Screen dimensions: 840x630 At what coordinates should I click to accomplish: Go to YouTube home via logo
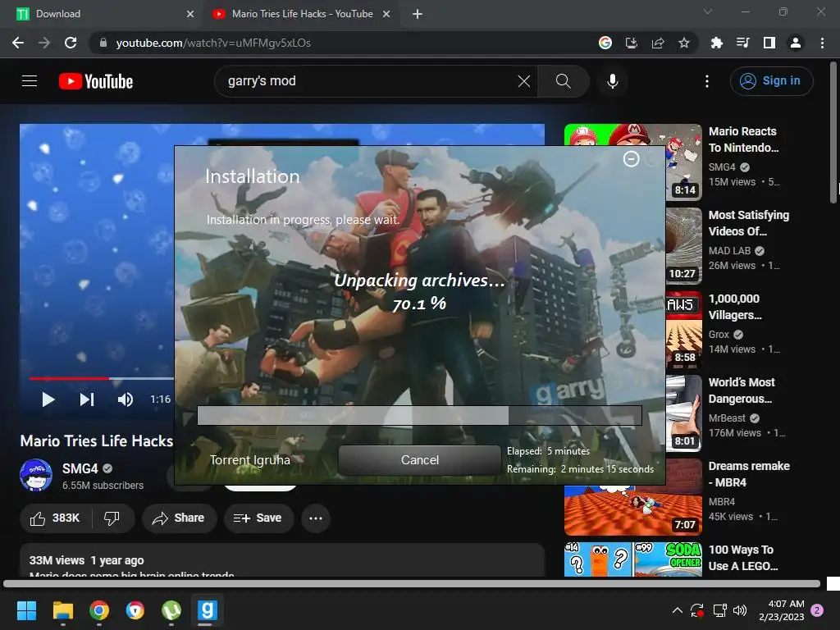(x=96, y=81)
